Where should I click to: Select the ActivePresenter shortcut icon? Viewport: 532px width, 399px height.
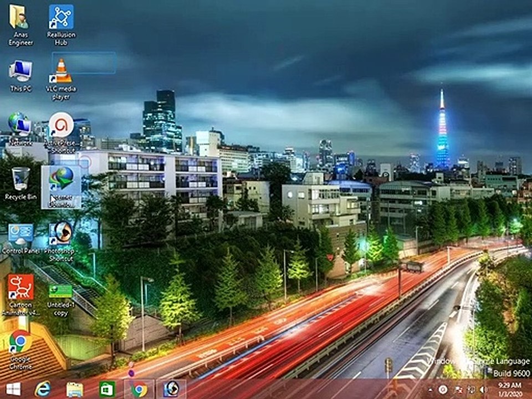[62, 132]
